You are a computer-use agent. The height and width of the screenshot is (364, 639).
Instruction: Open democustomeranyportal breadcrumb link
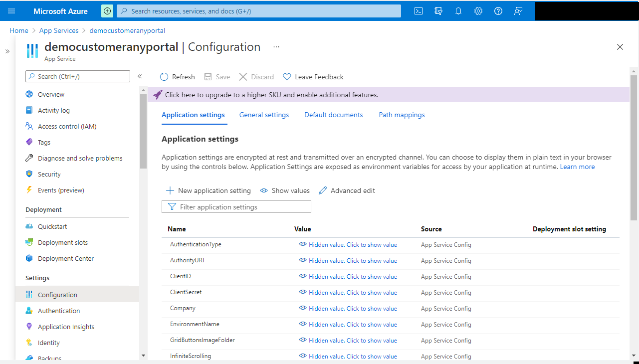pos(127,30)
